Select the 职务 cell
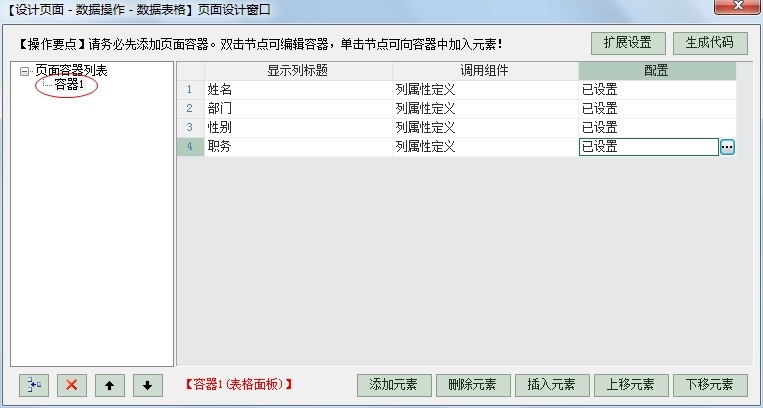 298,147
